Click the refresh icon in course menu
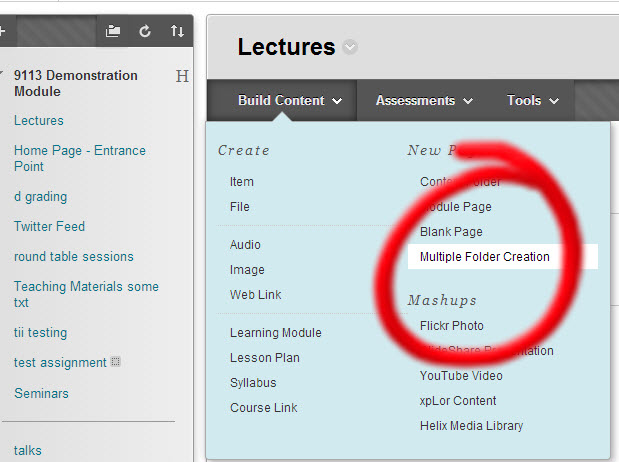Viewport: 619px width, 462px height. [x=145, y=32]
